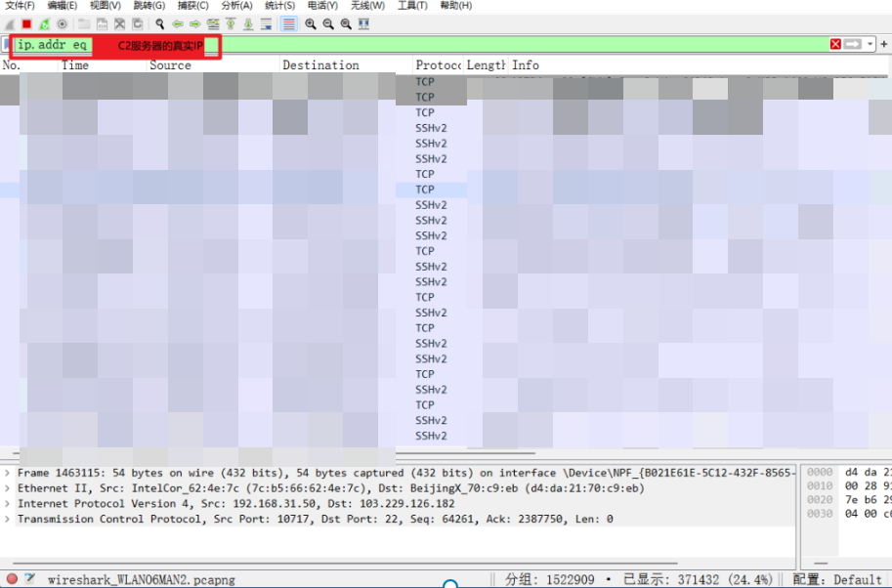
Task: Click the find packet magnifier icon
Action: tap(160, 23)
